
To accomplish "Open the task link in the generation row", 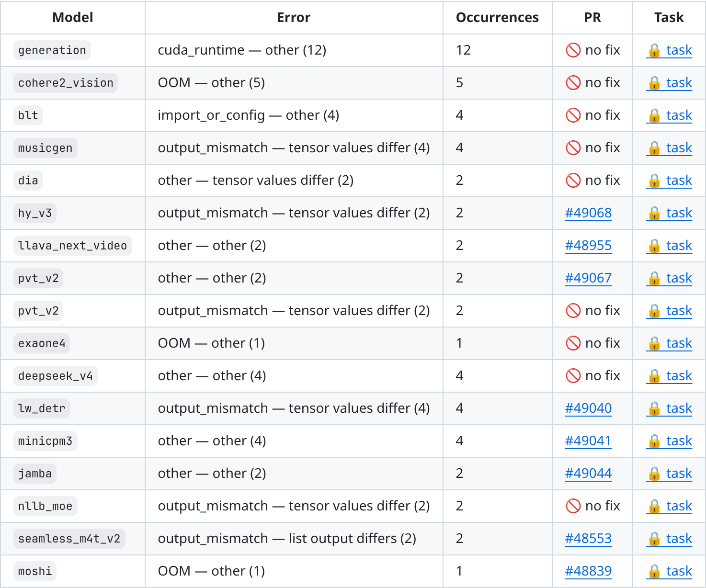I will click(x=669, y=50).
